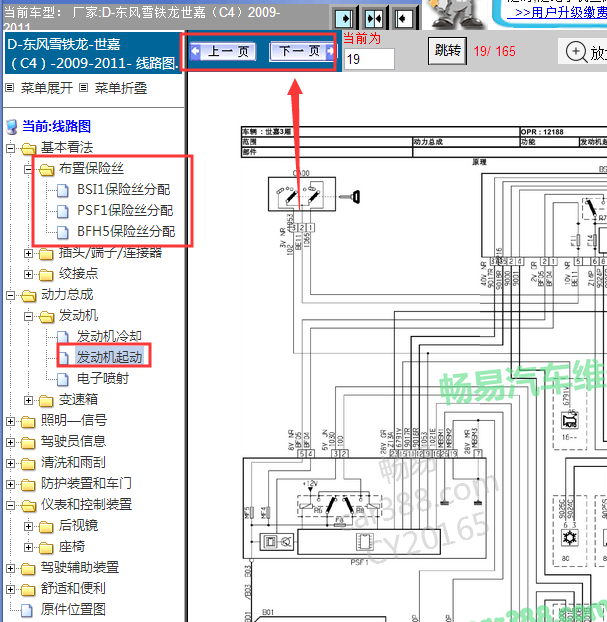This screenshot has height=622, width=607.
Task: Click the 清洗和雨刮 folder icon
Action: [28, 464]
